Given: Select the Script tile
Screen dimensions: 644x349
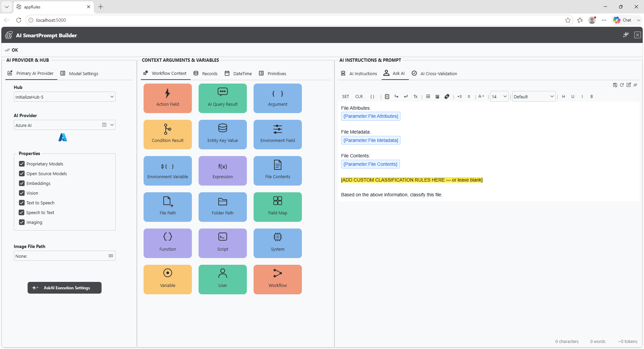Looking at the screenshot, I should pyautogui.click(x=223, y=243).
